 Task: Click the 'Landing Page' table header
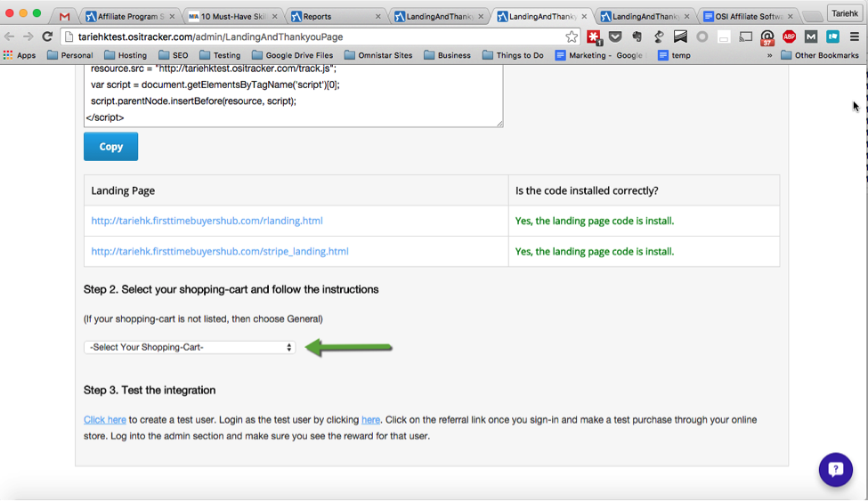[123, 191]
